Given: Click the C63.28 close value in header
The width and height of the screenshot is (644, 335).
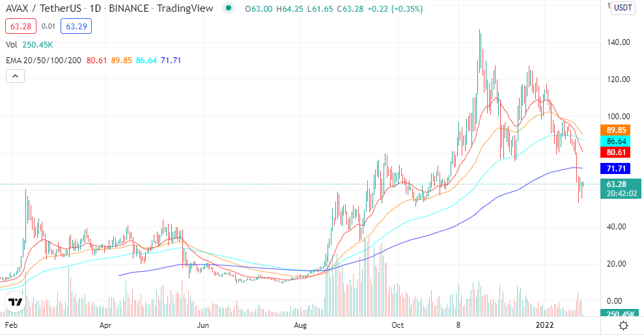Looking at the screenshot, I should [x=350, y=8].
